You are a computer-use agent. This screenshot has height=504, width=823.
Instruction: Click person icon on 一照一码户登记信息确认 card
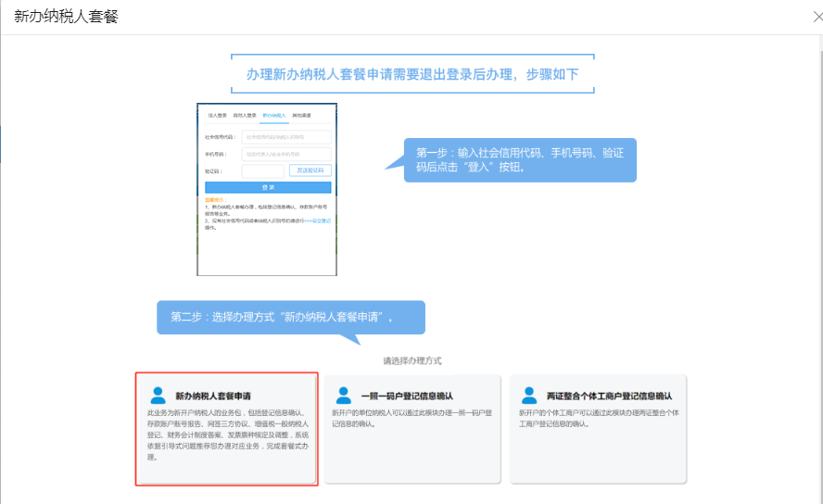(344, 396)
